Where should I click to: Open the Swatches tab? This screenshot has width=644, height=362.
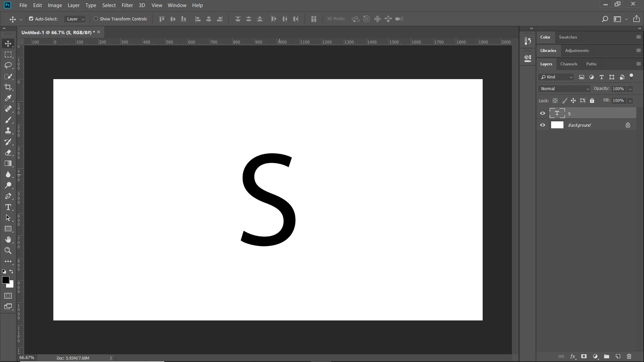pos(568,37)
